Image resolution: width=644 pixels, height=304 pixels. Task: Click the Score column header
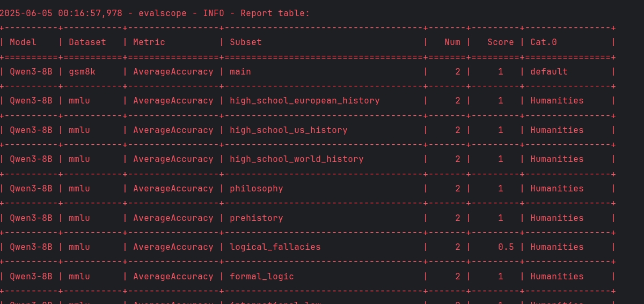pyautogui.click(x=500, y=42)
